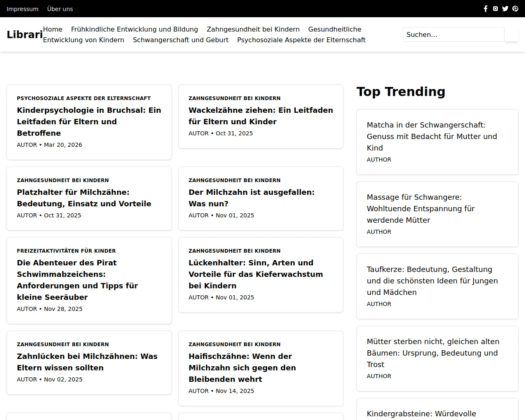This screenshot has height=420, width=525.
Task: Open the Twitter social icon
Action: (x=505, y=9)
